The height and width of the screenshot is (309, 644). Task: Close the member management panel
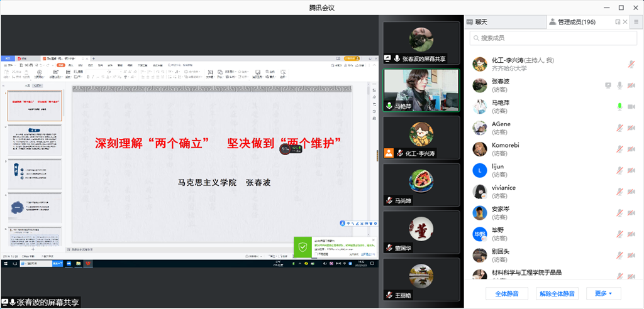pos(626,22)
